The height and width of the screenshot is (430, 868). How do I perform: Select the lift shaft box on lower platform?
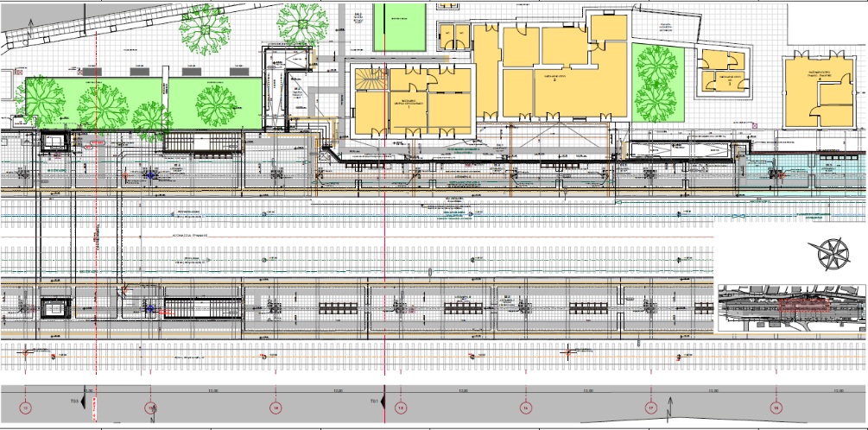(57, 308)
